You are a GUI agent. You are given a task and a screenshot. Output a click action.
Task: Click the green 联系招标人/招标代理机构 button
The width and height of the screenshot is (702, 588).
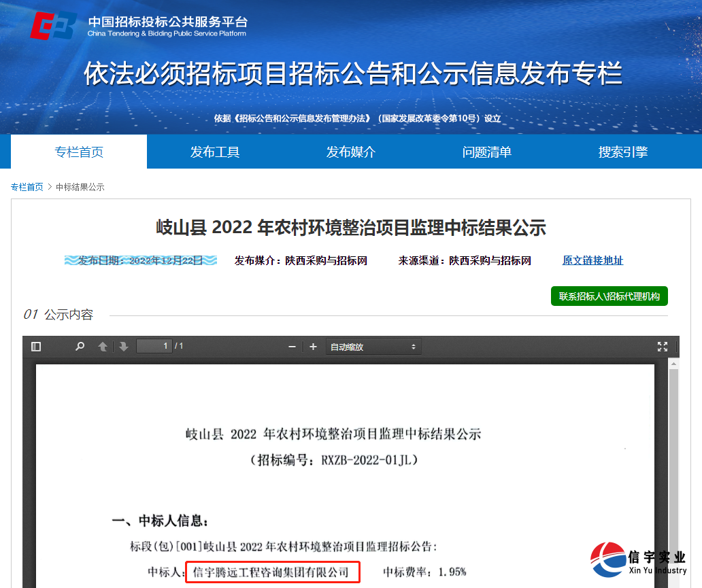click(x=609, y=296)
